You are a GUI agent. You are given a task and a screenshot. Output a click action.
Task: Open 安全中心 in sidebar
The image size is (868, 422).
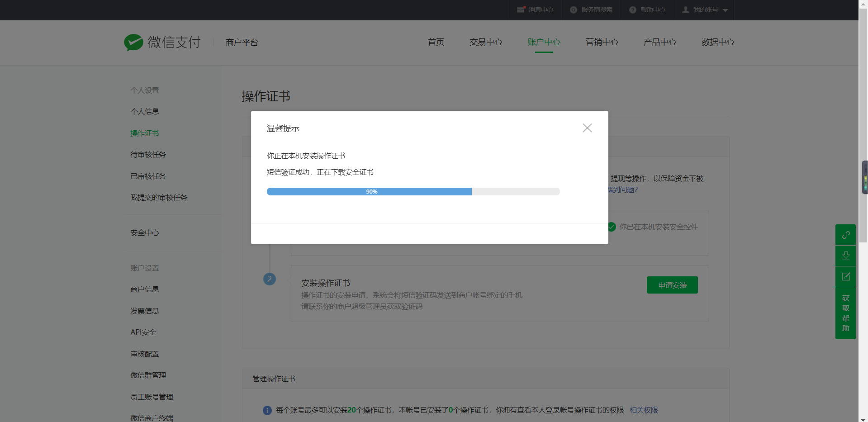(x=145, y=232)
